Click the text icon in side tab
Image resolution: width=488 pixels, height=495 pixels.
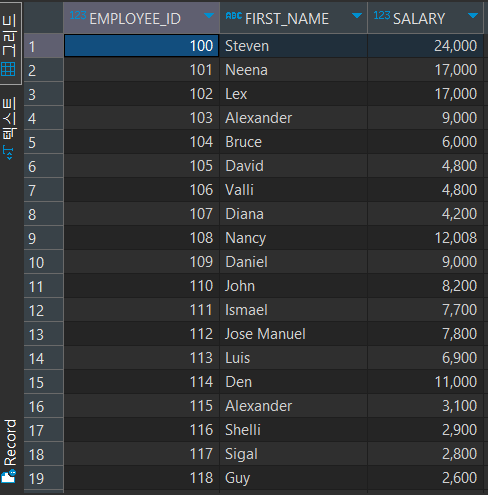coord(8,153)
